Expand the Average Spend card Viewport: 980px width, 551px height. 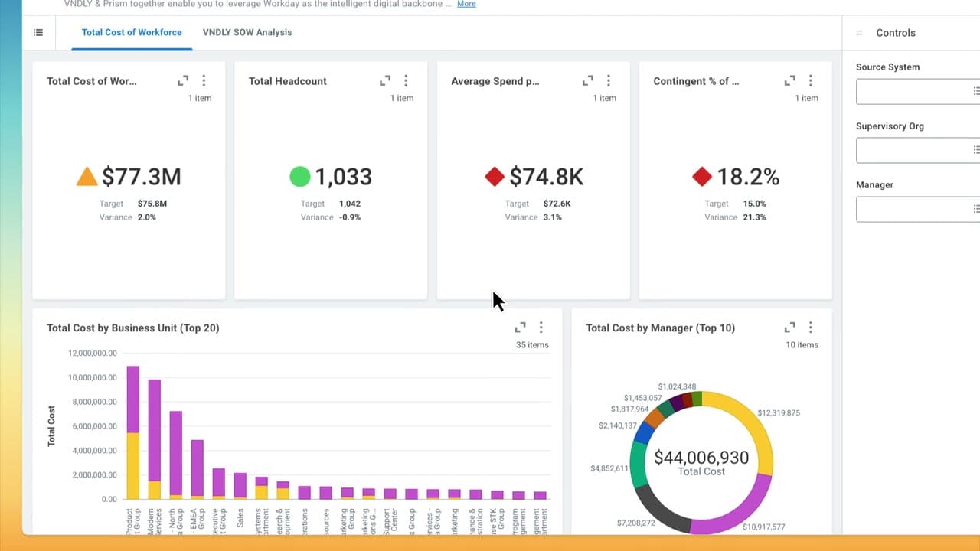point(588,80)
